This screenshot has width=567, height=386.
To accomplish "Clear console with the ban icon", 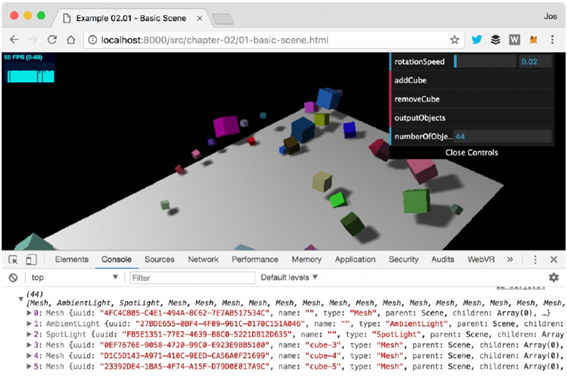I will (x=13, y=277).
